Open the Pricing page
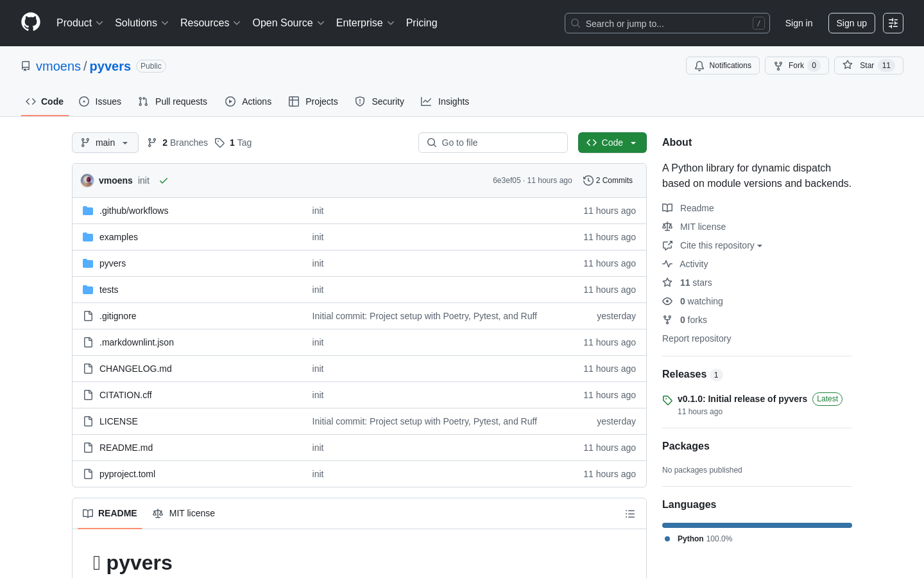The image size is (924, 578). click(x=422, y=23)
